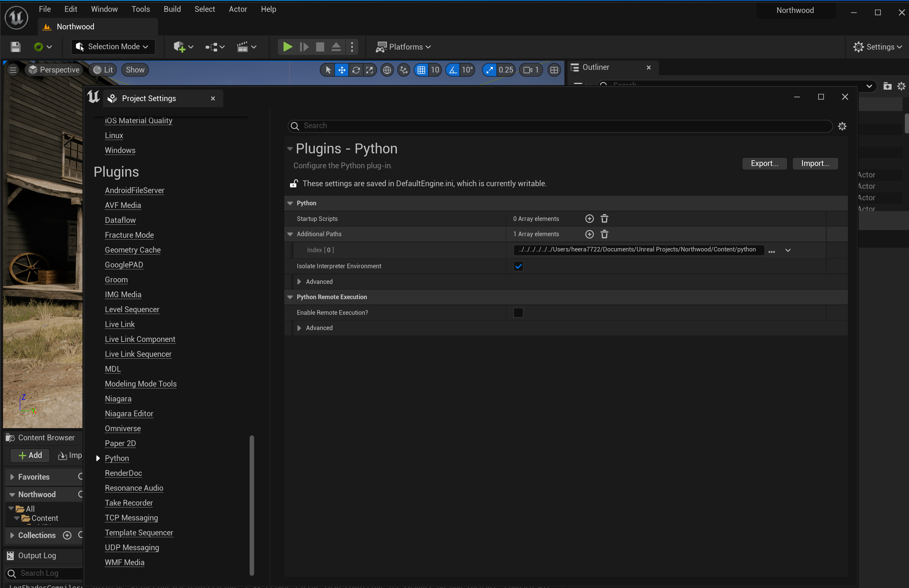Open the Show flags menu in the viewport
Image resolution: width=909 pixels, height=588 pixels.
[x=135, y=70]
